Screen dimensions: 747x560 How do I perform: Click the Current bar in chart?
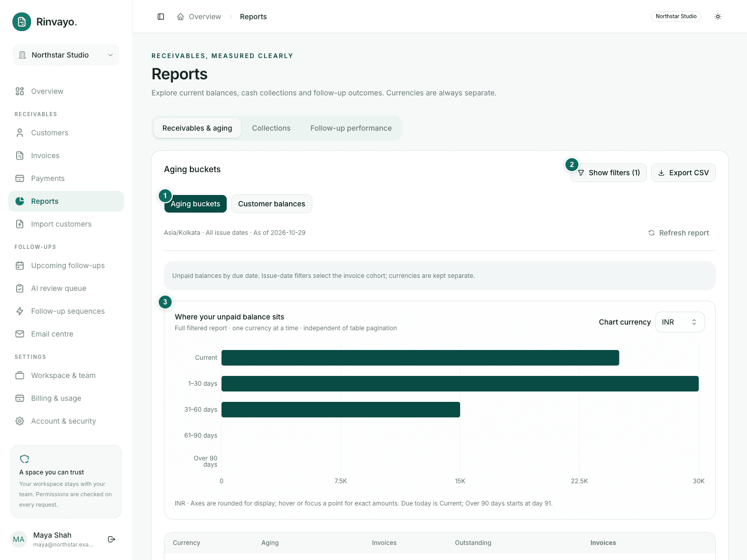pyautogui.click(x=420, y=358)
